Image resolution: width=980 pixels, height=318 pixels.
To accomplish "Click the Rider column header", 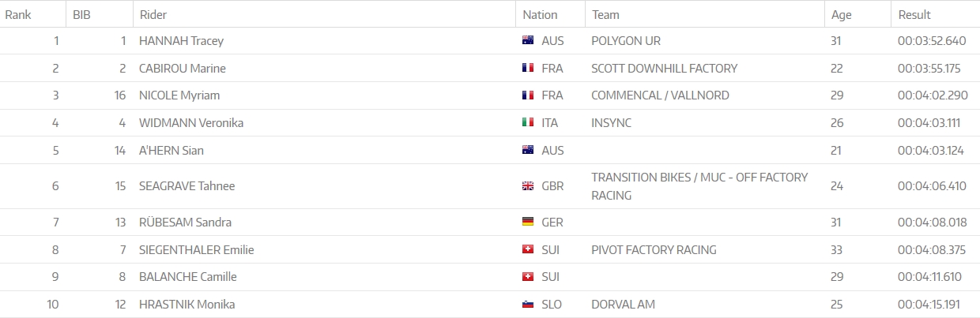I will click(x=153, y=14).
